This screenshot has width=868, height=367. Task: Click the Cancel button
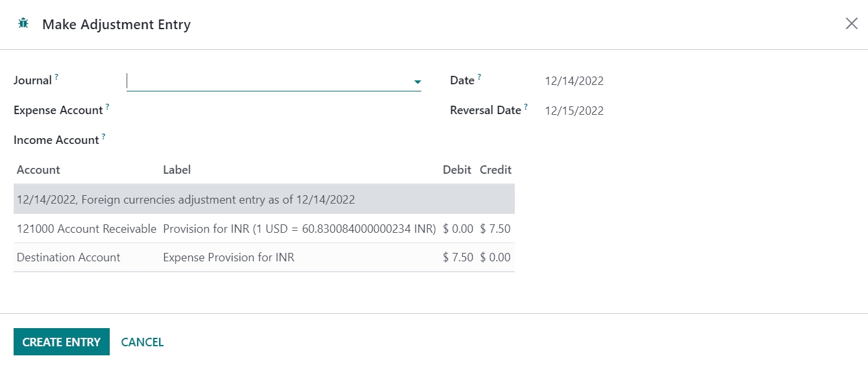click(142, 342)
